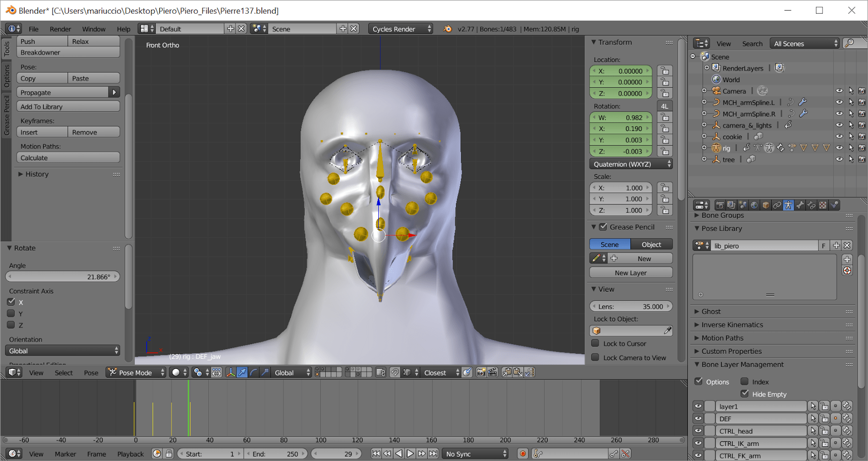This screenshot has width=868, height=461.
Task: Expand the rig object in the Outliner
Action: click(x=705, y=148)
